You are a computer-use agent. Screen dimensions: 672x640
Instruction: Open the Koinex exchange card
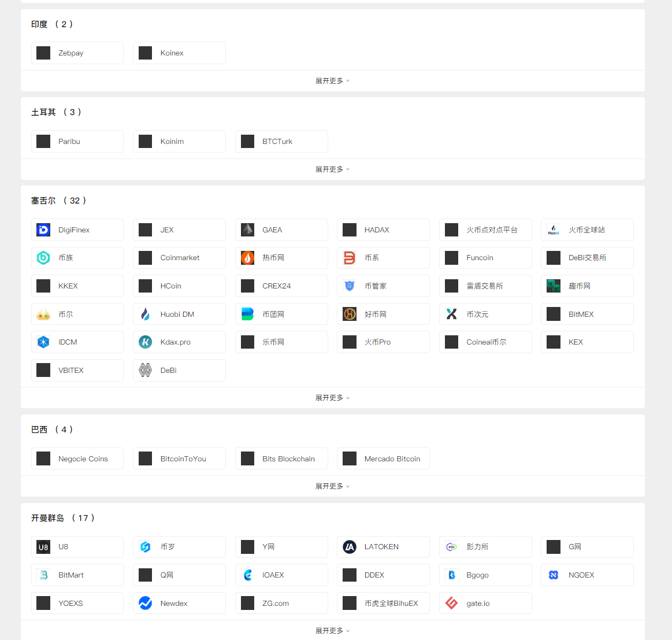pyautogui.click(x=180, y=53)
